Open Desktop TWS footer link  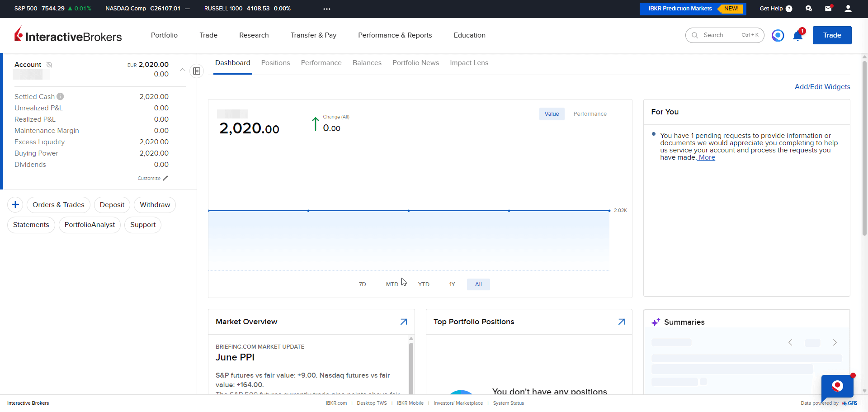[372, 403]
